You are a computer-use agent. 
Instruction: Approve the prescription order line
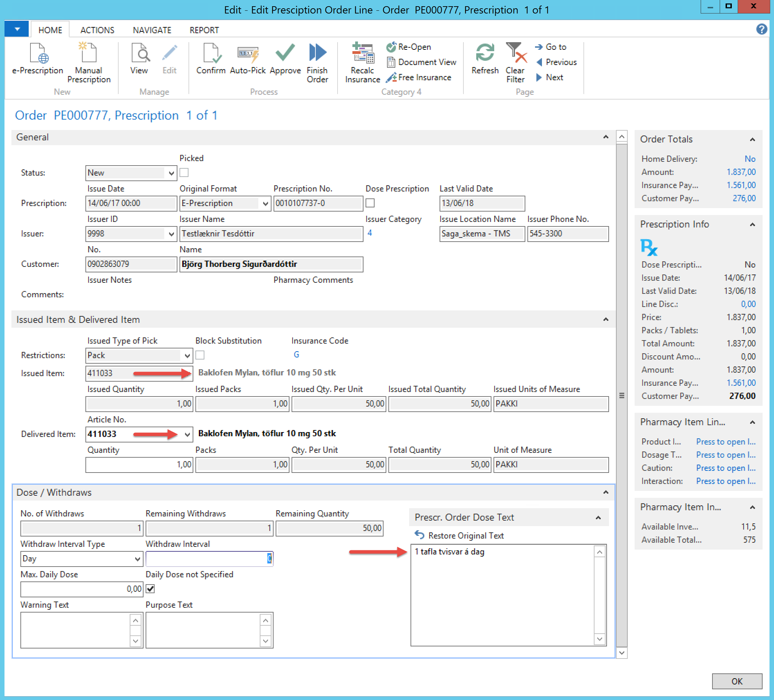pyautogui.click(x=285, y=53)
